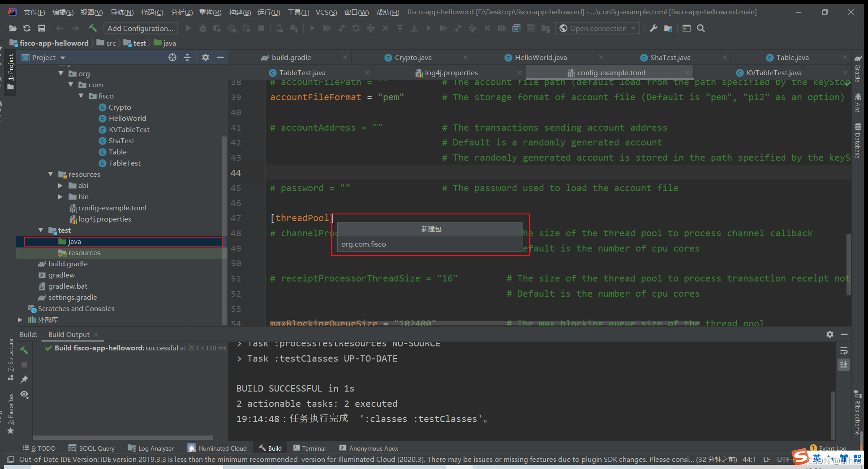Viewport: 868px width, 469px height.
Task: Open config-example.toml in project tree
Action: click(x=112, y=208)
